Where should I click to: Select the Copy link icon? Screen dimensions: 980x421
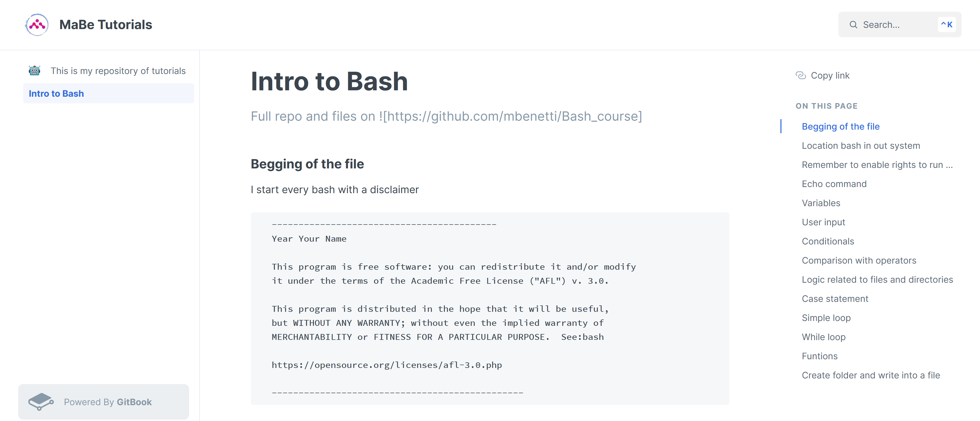[x=802, y=75]
